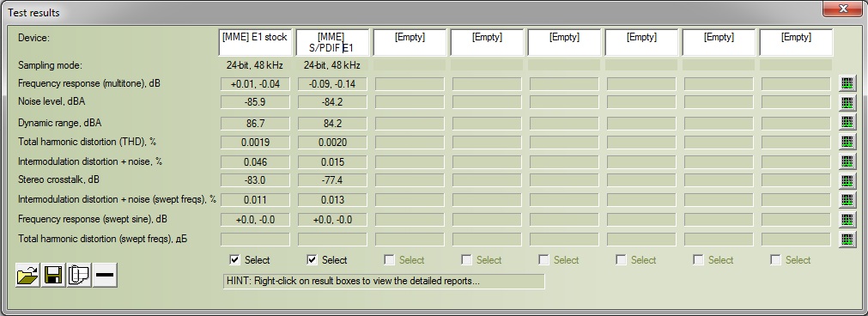Open graph for Intermodulation distortion + noise row
The width and height of the screenshot is (868, 316).
(847, 161)
